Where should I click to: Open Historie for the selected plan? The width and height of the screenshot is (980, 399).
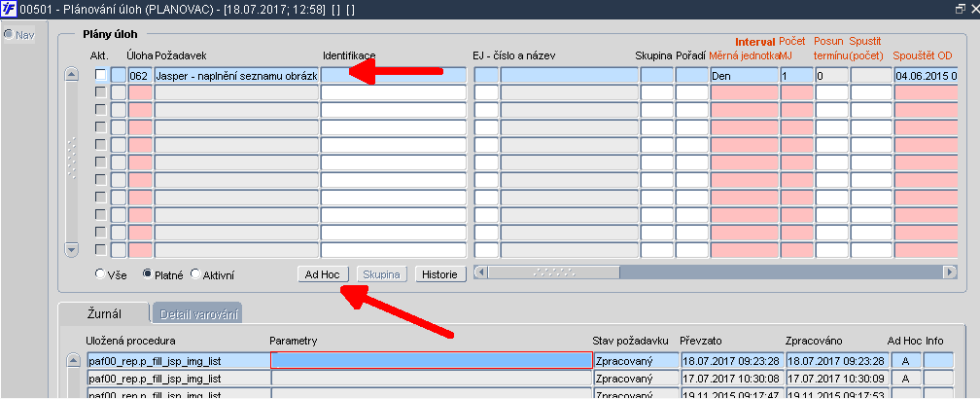pyautogui.click(x=440, y=273)
